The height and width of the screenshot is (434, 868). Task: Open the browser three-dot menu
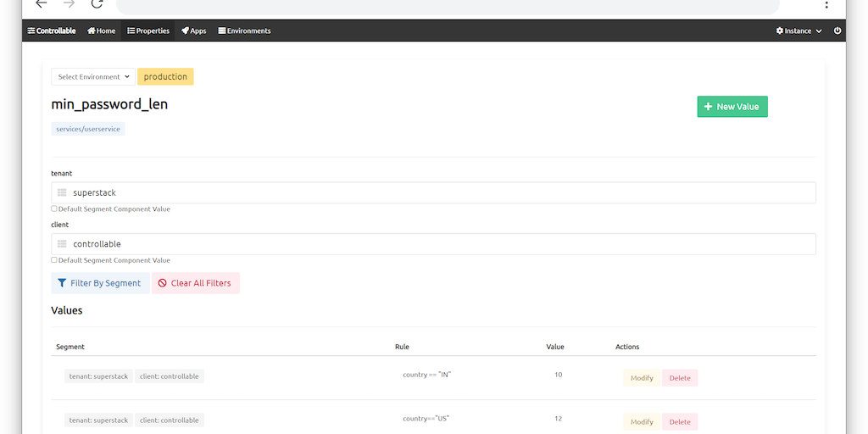[826, 4]
